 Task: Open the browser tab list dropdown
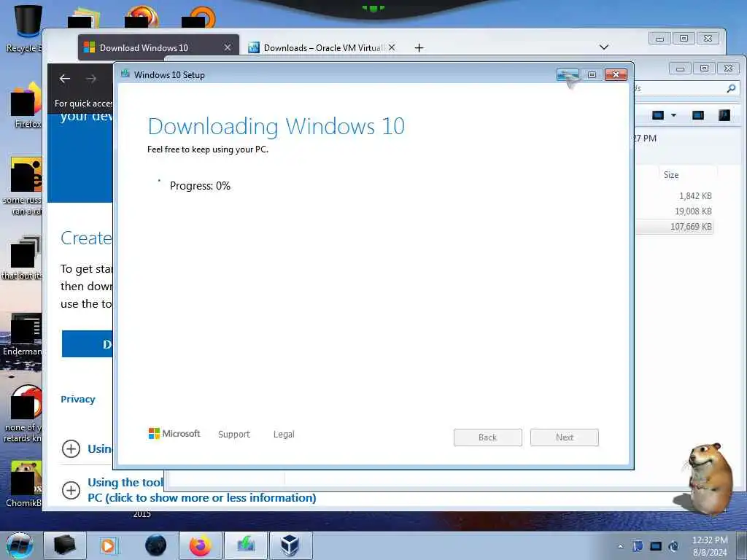click(604, 47)
